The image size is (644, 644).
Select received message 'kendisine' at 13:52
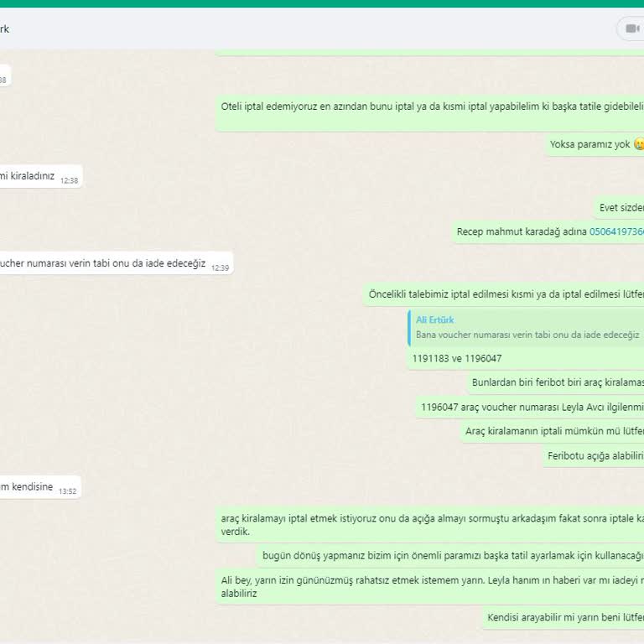tap(40, 487)
